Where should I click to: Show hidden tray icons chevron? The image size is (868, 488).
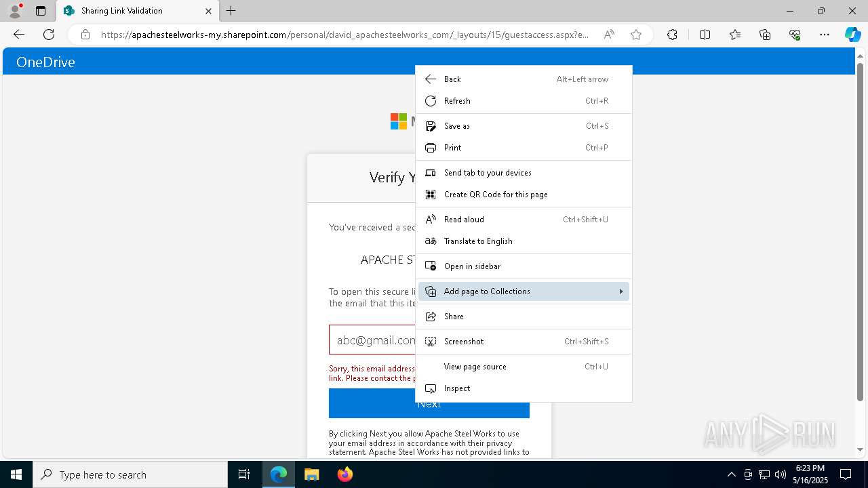[731, 474]
